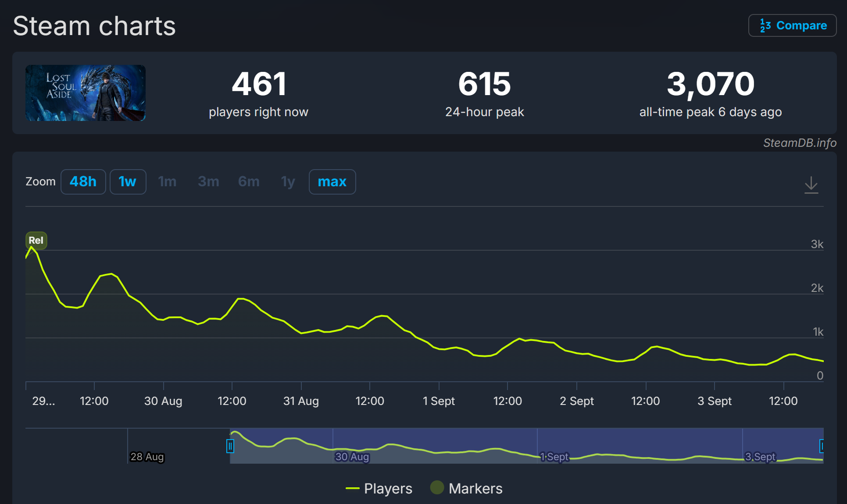Click the Markers legend circle icon
The height and width of the screenshot is (504, 847).
437,487
